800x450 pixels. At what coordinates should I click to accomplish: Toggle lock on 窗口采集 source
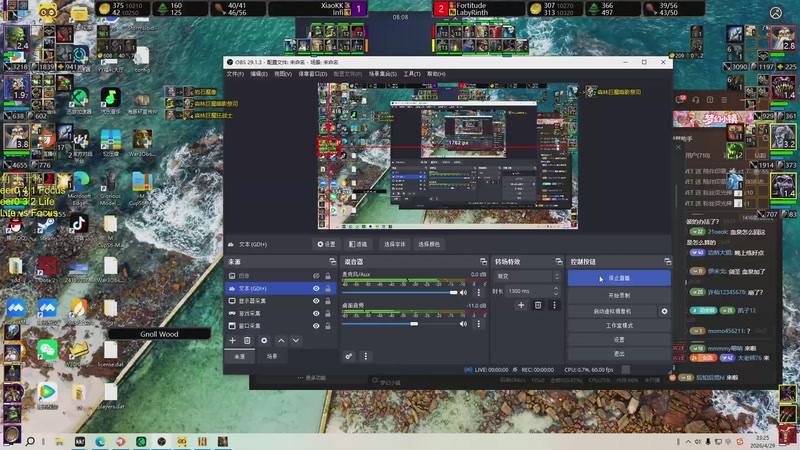click(x=328, y=326)
